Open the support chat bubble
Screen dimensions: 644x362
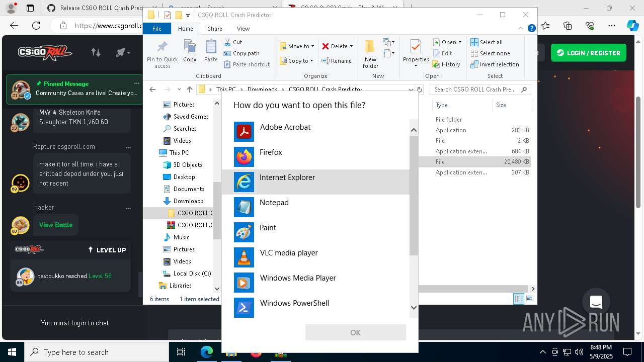[x=596, y=302]
